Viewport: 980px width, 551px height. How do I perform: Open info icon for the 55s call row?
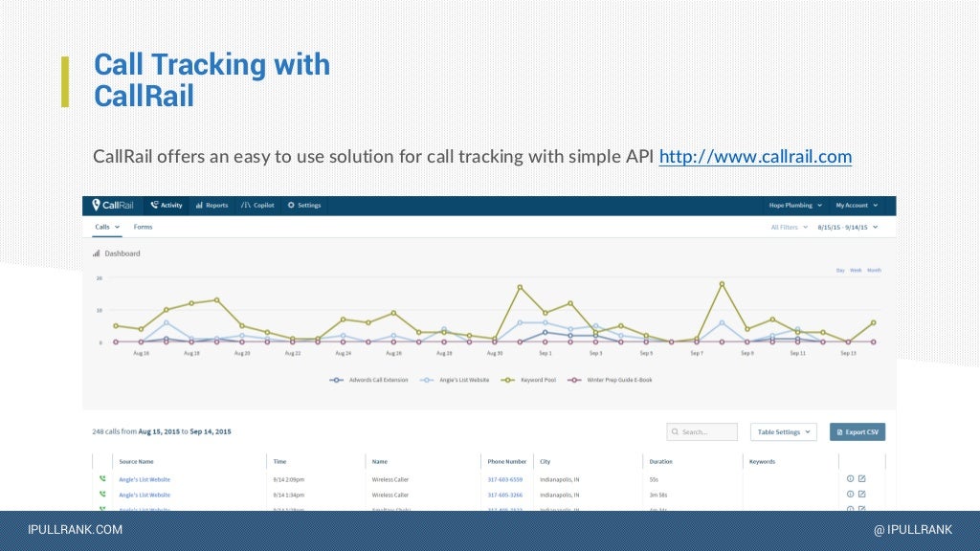(850, 478)
